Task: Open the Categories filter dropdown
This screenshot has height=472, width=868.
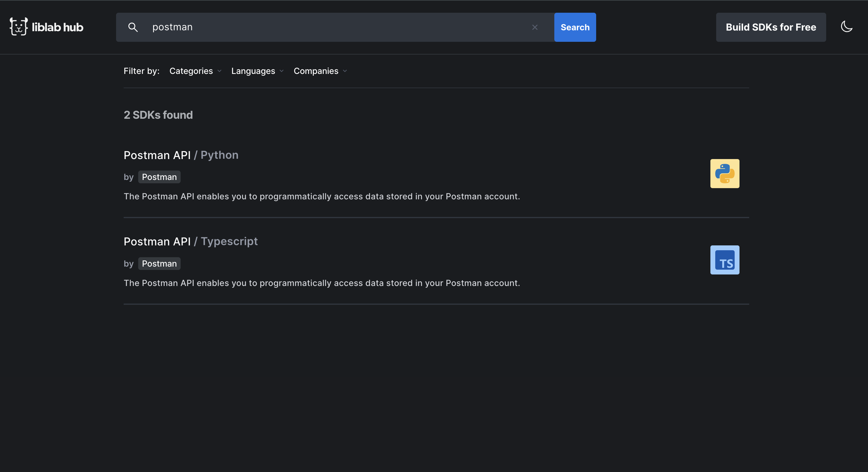Action: (195, 71)
